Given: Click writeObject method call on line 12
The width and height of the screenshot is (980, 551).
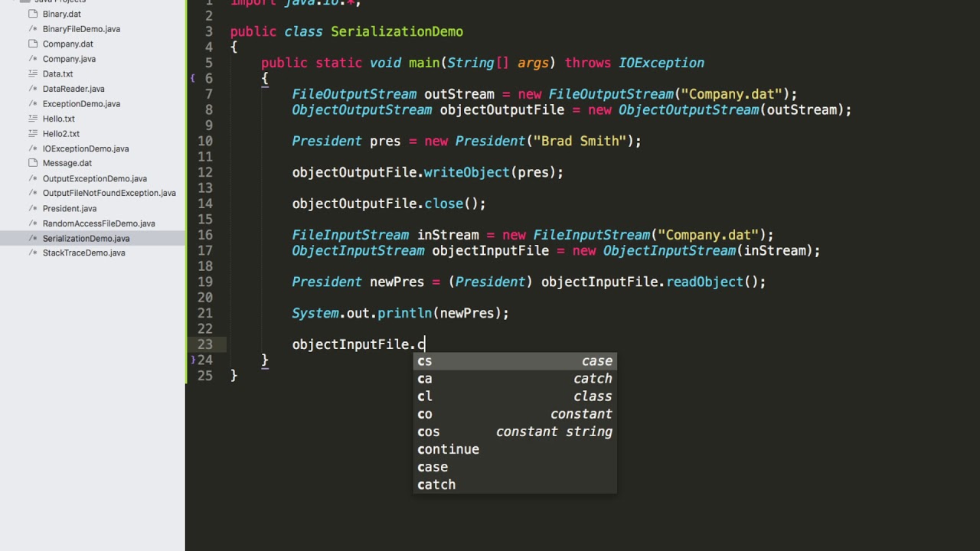Looking at the screenshot, I should pos(466,172).
